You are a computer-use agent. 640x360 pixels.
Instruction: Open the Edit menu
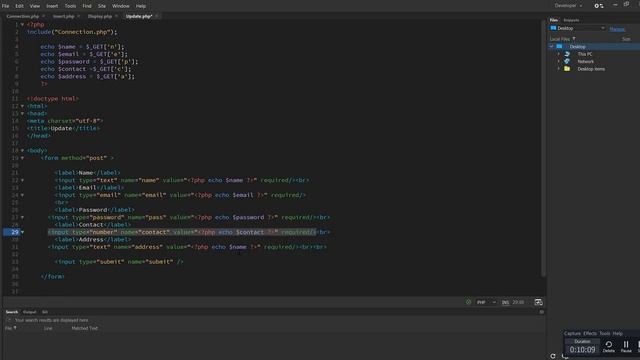click(19, 6)
